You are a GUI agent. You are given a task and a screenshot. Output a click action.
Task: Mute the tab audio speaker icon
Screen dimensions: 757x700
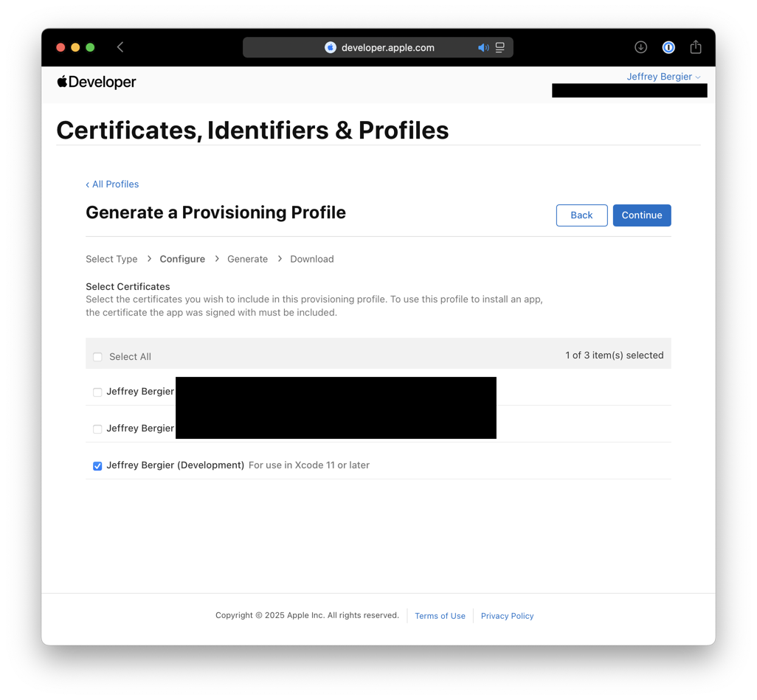[x=483, y=48]
